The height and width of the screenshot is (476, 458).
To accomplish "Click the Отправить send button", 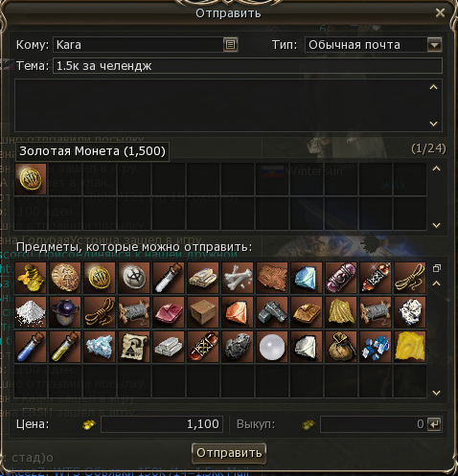I will click(229, 453).
